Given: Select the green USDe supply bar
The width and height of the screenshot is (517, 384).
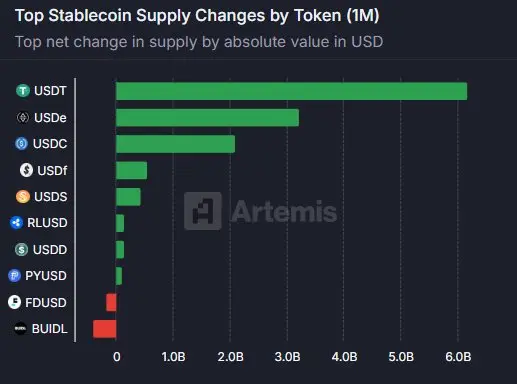Looking at the screenshot, I should [207, 118].
